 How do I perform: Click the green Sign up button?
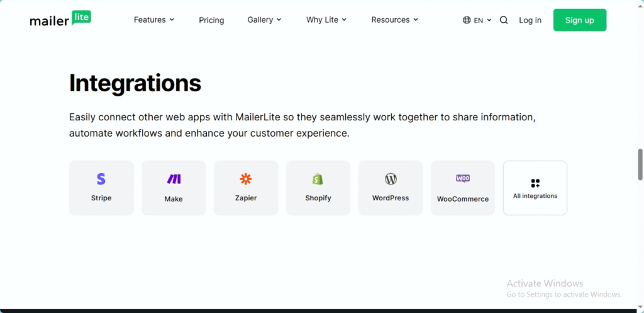click(x=579, y=20)
